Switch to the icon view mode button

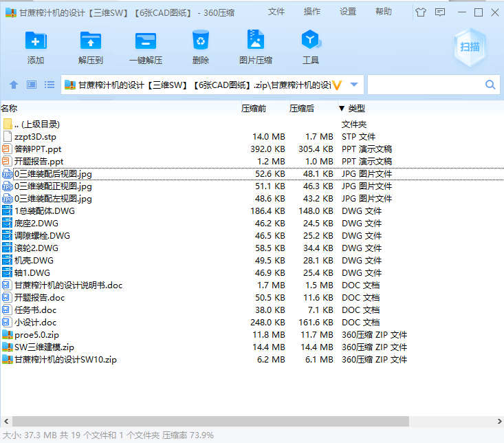32,85
